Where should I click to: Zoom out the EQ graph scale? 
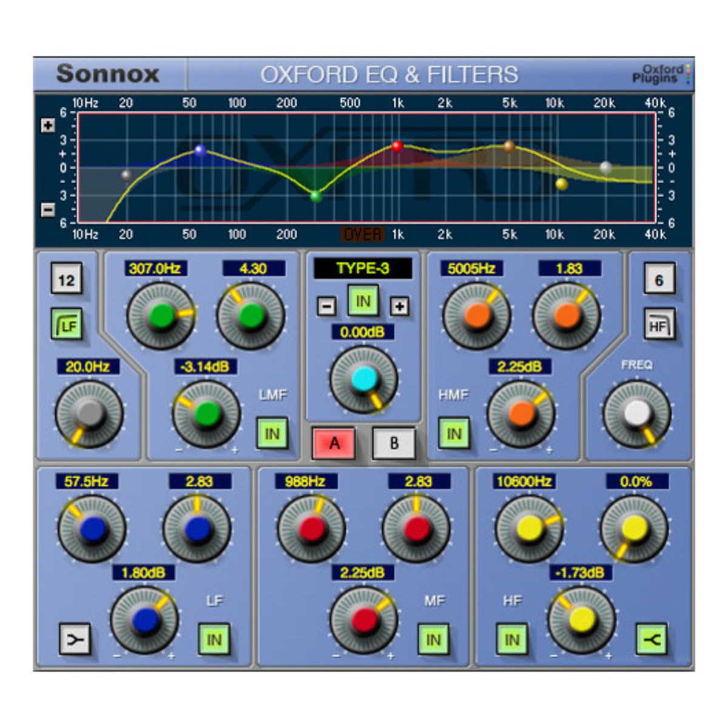pyautogui.click(x=46, y=209)
